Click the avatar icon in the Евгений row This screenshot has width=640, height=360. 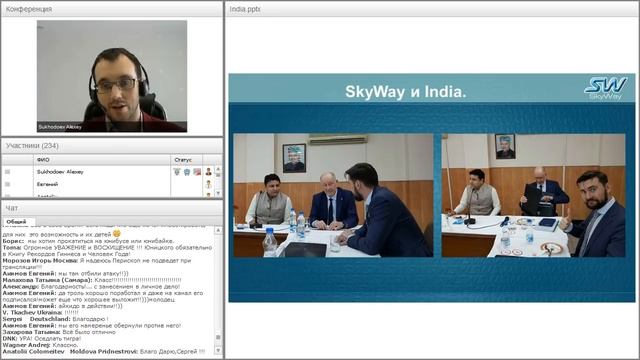coord(209,184)
